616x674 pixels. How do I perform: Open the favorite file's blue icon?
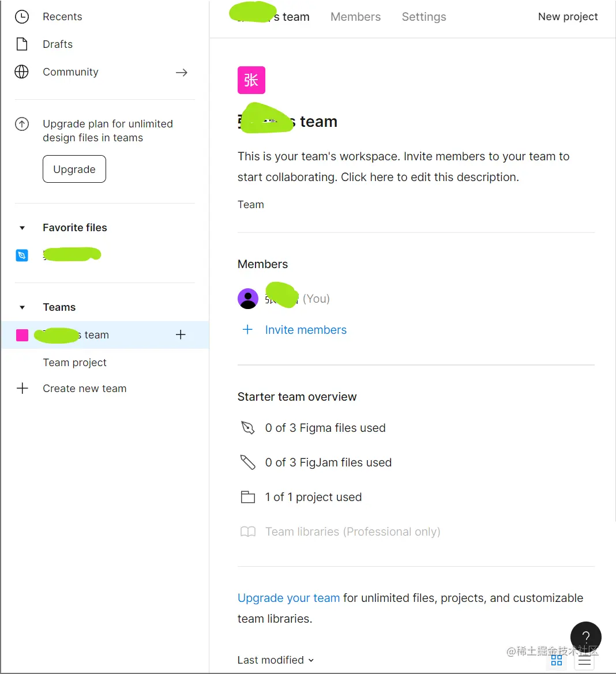[22, 255]
